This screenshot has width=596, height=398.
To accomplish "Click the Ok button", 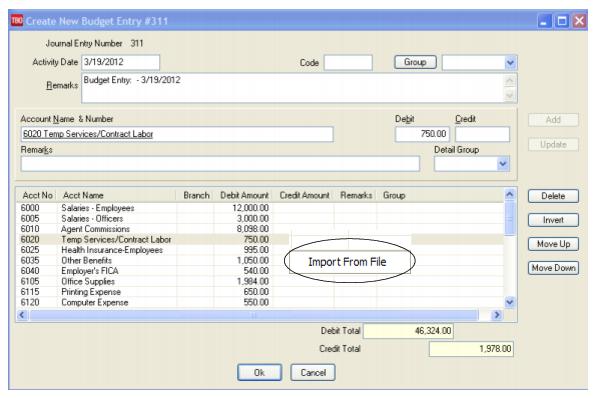I will (259, 373).
